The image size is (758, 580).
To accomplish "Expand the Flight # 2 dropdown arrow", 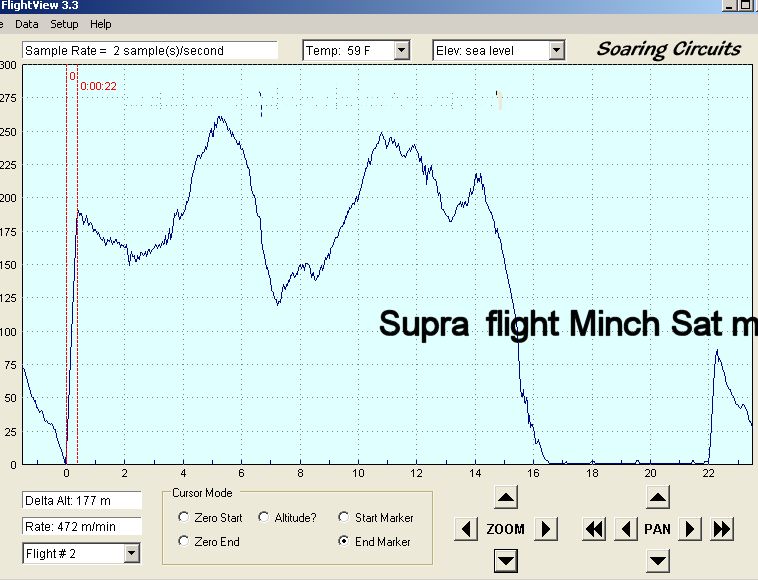I will coord(131,553).
